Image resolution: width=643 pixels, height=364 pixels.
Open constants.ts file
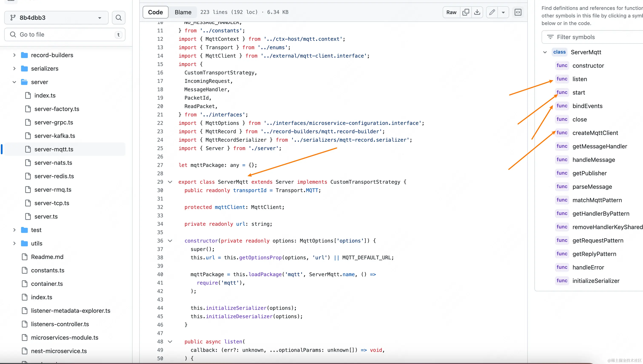[48, 271]
